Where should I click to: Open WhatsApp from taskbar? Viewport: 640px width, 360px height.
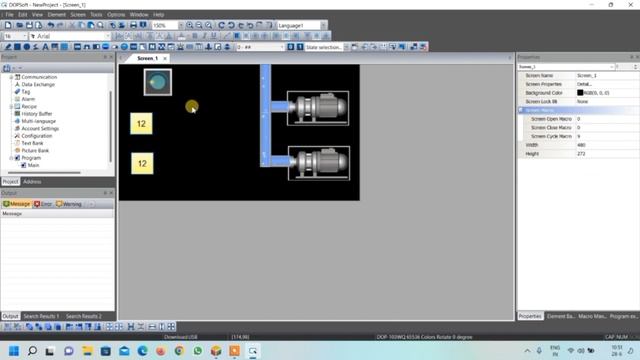coord(198,351)
